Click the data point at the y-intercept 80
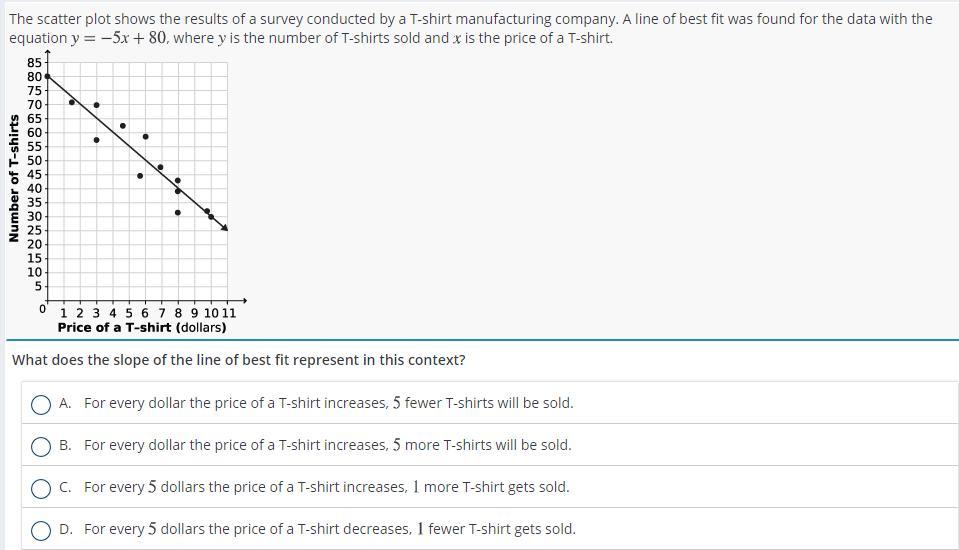Screen dimensions: 959x550 [x=47, y=76]
